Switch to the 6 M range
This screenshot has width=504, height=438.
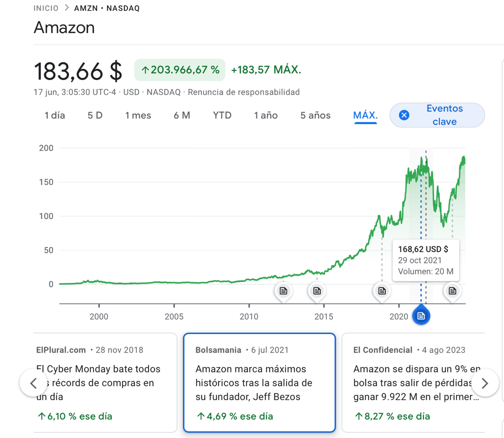point(182,116)
